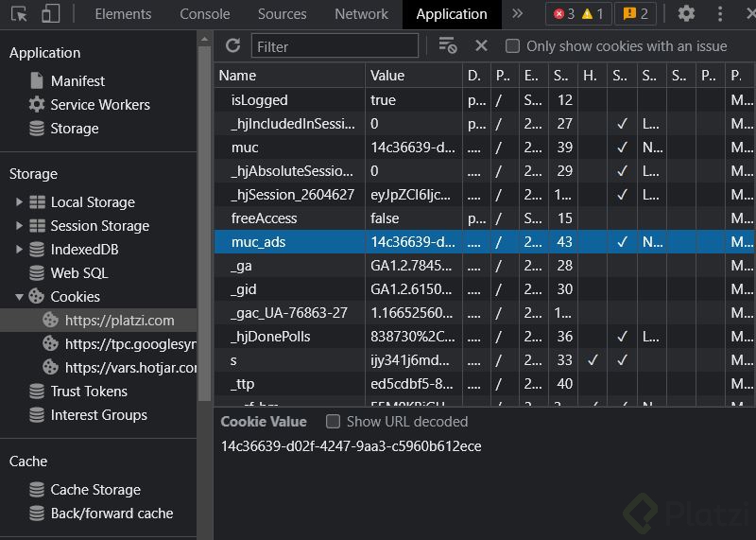Expand the Local Storage tree node
Viewport: 756px width, 540px height.
[19, 202]
